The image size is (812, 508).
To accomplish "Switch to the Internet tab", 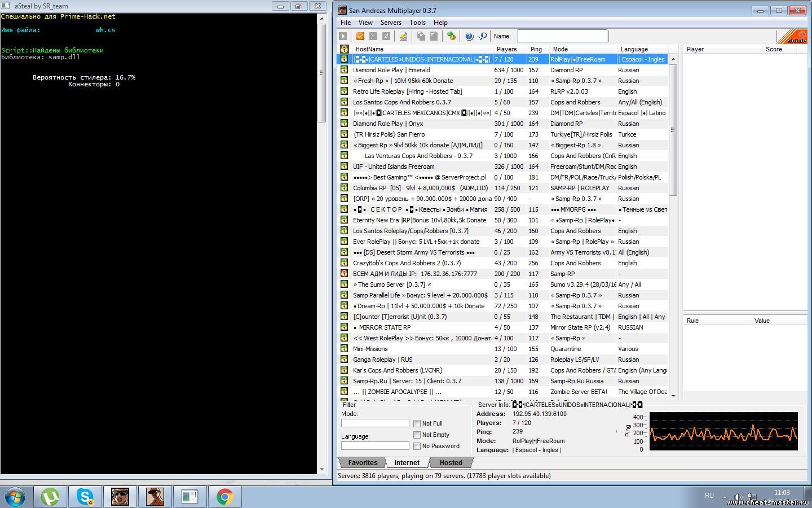I will [407, 463].
